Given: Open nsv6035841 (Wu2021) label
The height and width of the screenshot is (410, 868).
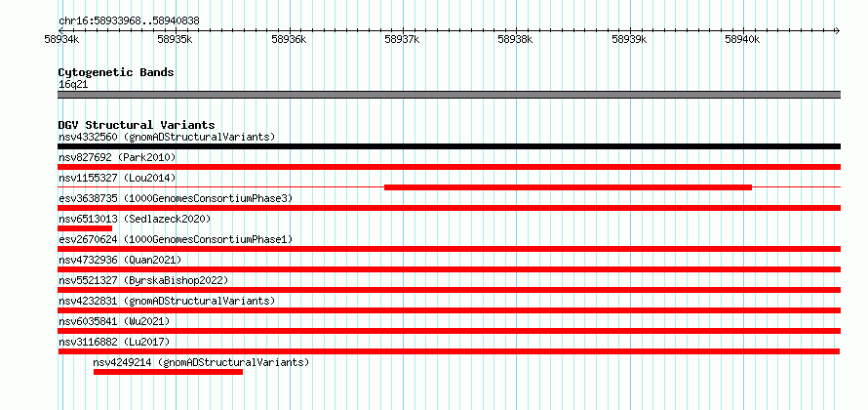Looking at the screenshot, I should click(x=114, y=321).
